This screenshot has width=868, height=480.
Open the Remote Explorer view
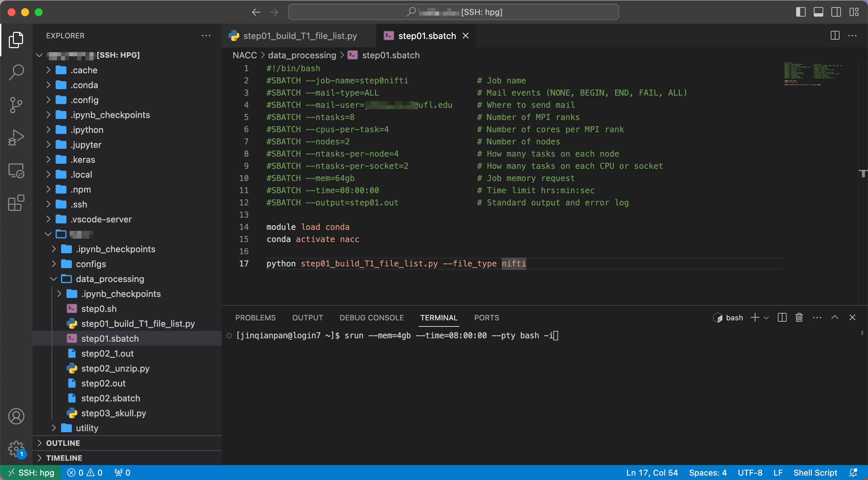coord(16,171)
